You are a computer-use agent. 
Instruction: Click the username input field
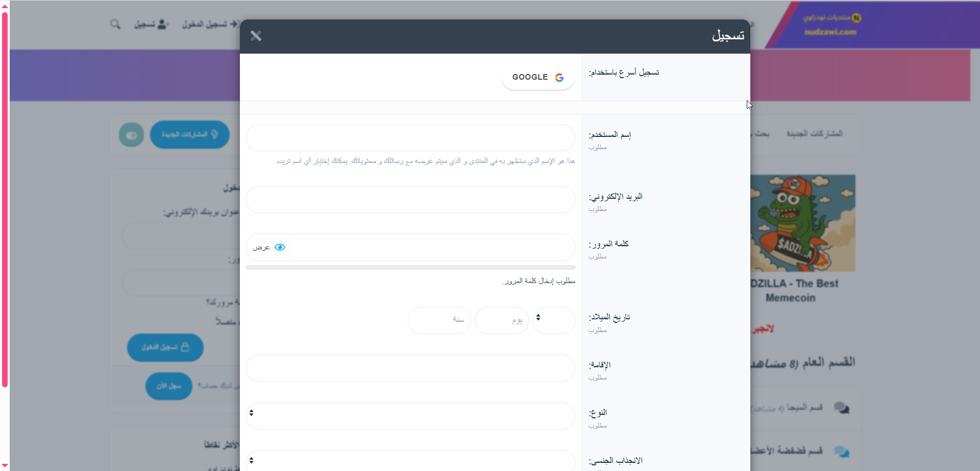point(410,138)
